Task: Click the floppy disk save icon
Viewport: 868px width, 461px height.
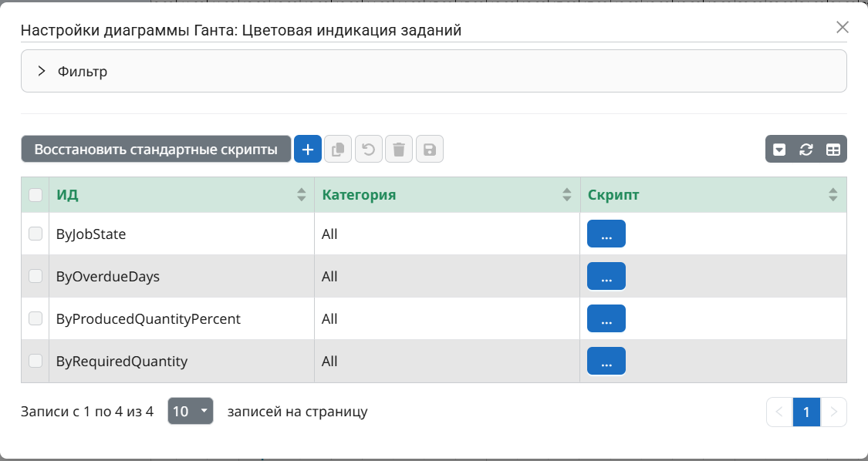Action: click(430, 150)
